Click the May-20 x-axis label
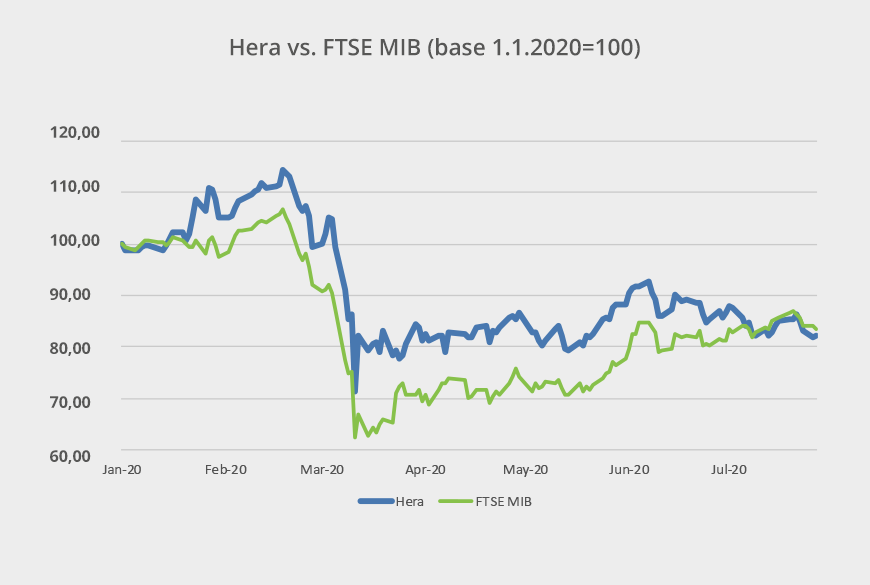The width and height of the screenshot is (870, 585). [x=526, y=469]
